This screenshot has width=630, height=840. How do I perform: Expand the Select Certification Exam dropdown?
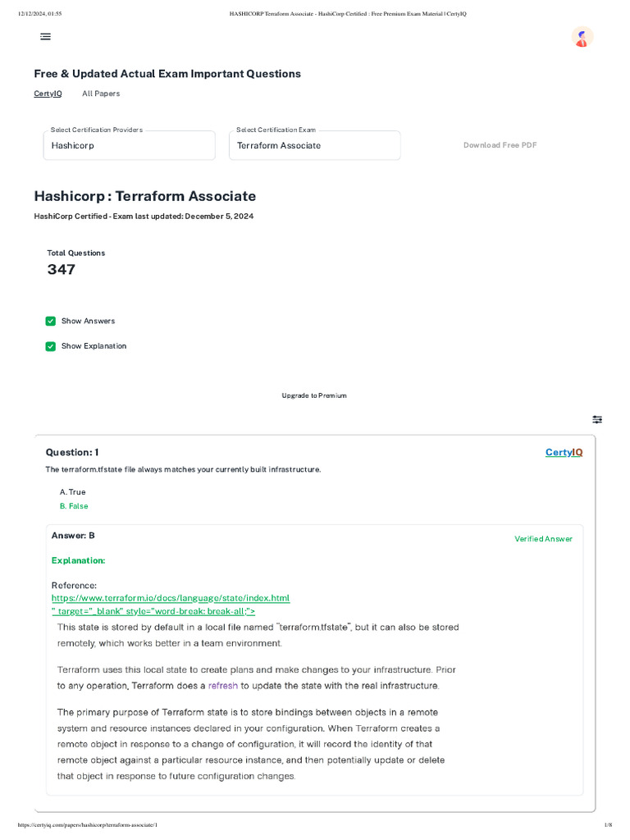tap(314, 145)
